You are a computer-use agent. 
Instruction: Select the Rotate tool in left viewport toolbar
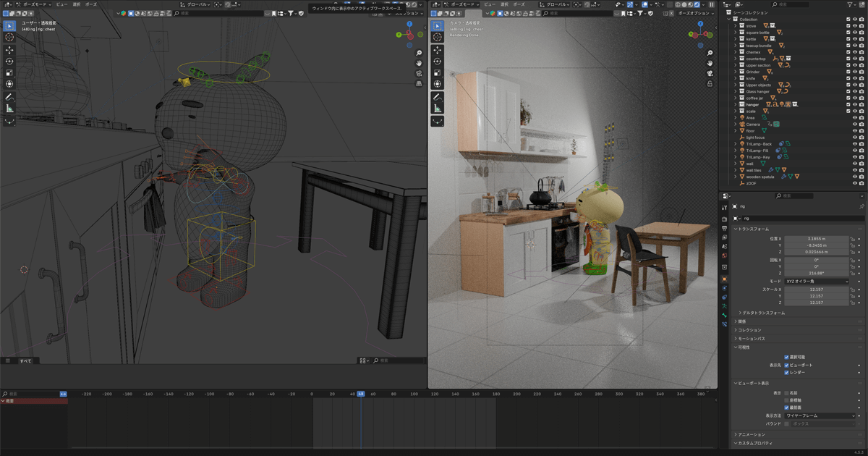(9, 62)
